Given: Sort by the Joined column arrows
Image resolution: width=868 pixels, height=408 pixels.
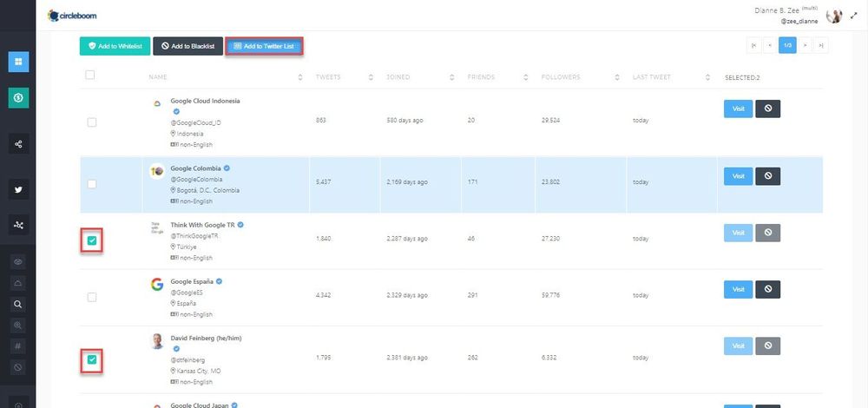Looking at the screenshot, I should pyautogui.click(x=451, y=77).
